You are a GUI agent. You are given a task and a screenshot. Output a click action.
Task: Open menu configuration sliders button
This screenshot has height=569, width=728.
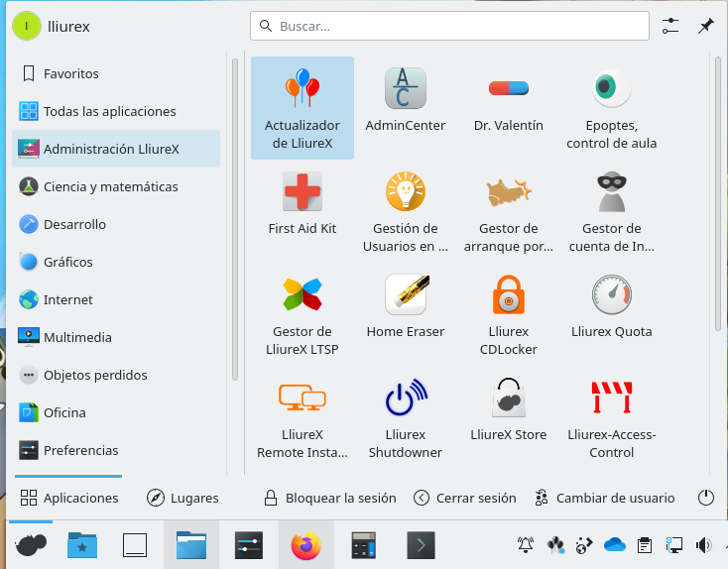[670, 27]
